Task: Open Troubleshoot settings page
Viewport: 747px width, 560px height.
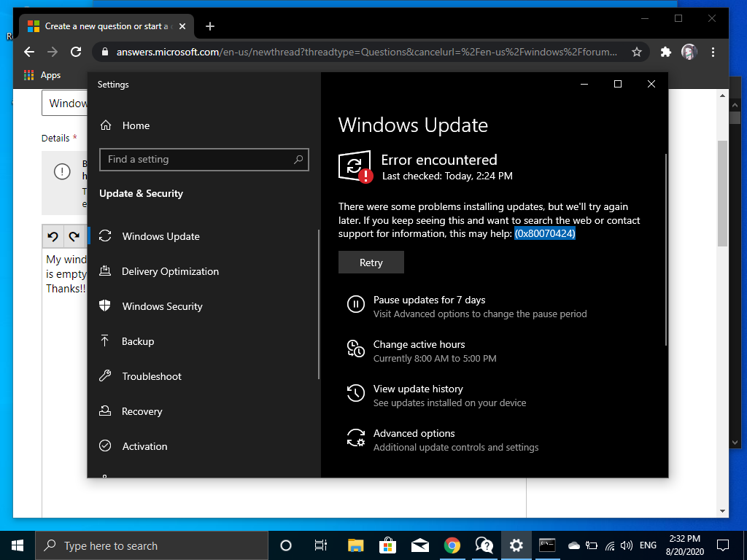Action: (152, 376)
